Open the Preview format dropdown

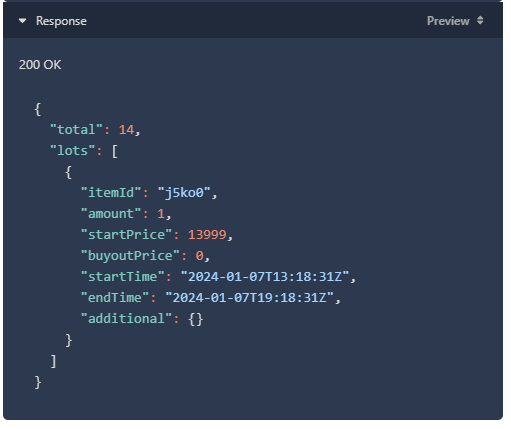(x=455, y=21)
